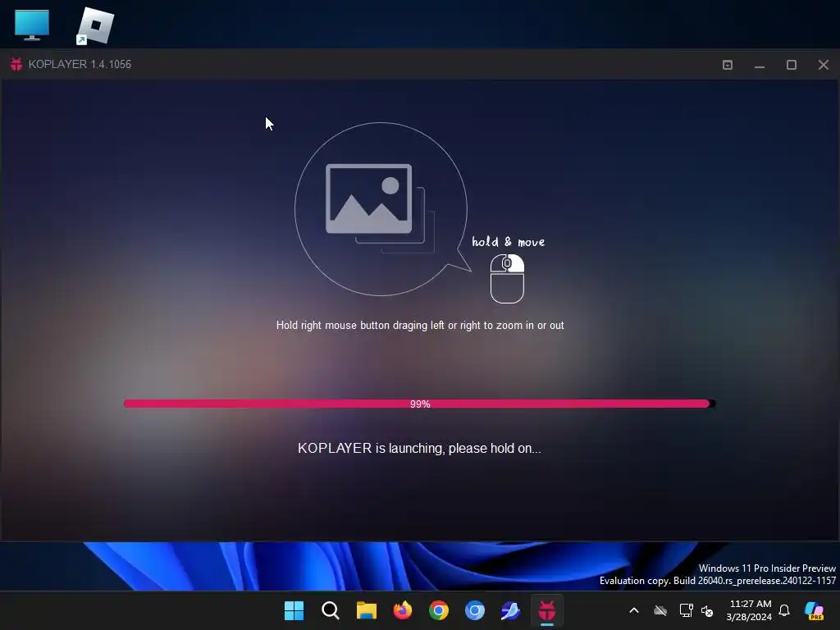Click the 'hold & move' label

508,242
